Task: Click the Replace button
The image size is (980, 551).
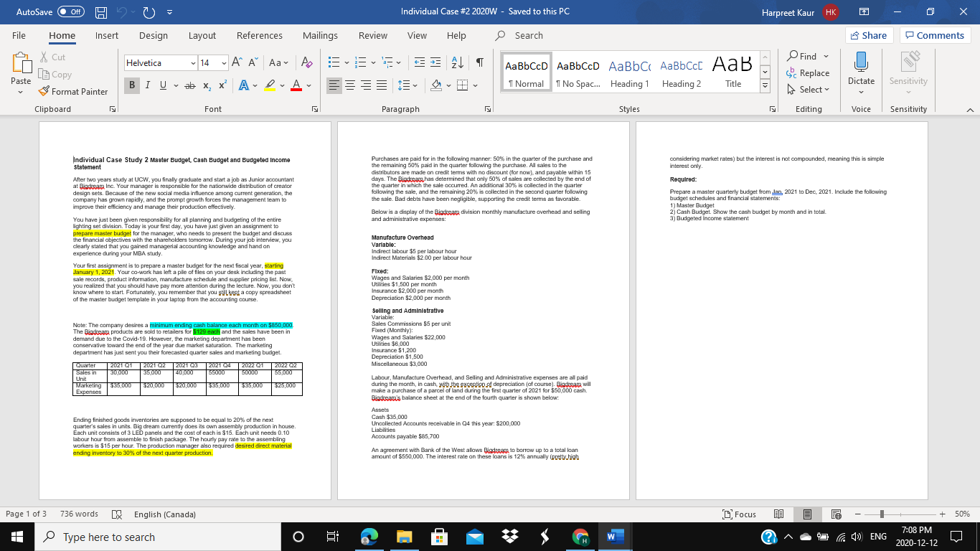Action: tap(809, 73)
